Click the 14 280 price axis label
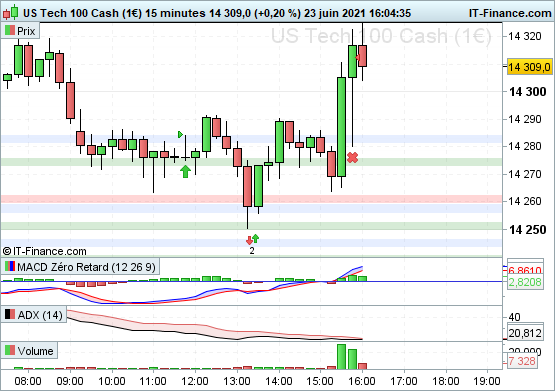 tap(525, 146)
